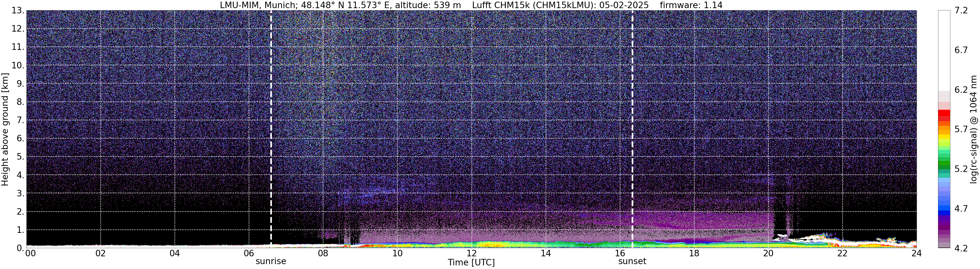Image resolution: width=980 pixels, height=269 pixels.
Task: Click the height axis tick label '11.'
Action: 18,47
